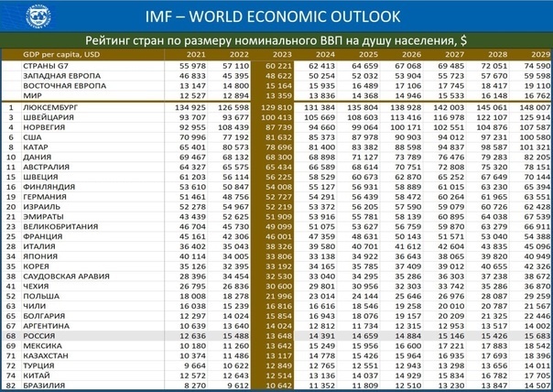Select the 'ЗАПАДНАЯ ЕВРОПА' row label
Image resolution: width=553 pixels, height=392 pixels.
[61, 76]
